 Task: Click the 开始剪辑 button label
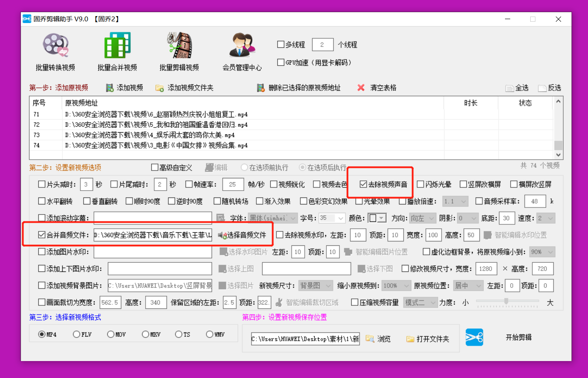tap(518, 337)
